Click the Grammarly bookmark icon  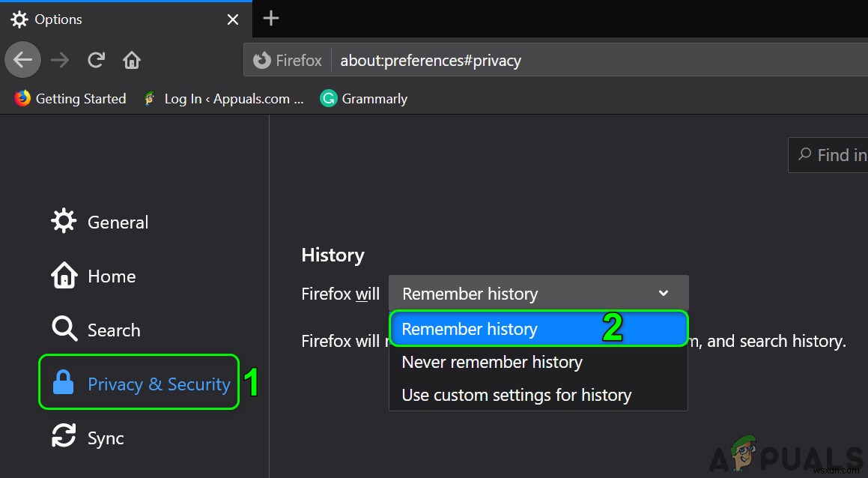pos(328,98)
